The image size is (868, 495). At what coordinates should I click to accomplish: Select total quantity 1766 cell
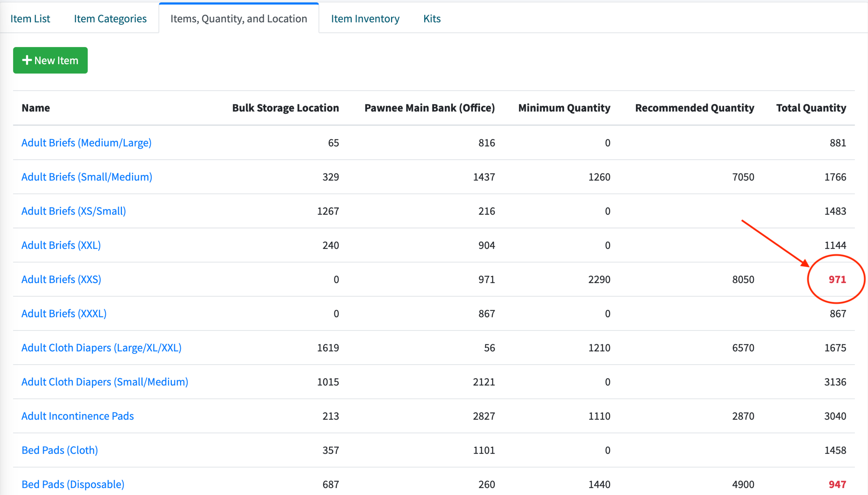[x=835, y=177]
